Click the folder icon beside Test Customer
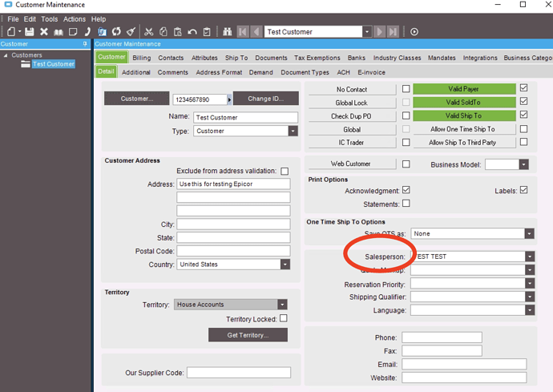This screenshot has width=553, height=392. click(26, 64)
